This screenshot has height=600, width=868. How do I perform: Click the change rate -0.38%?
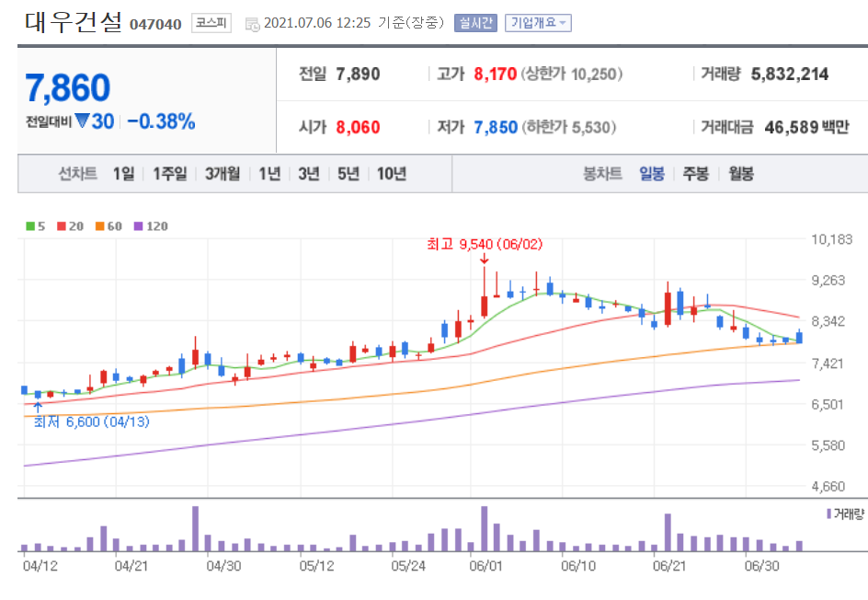(161, 121)
